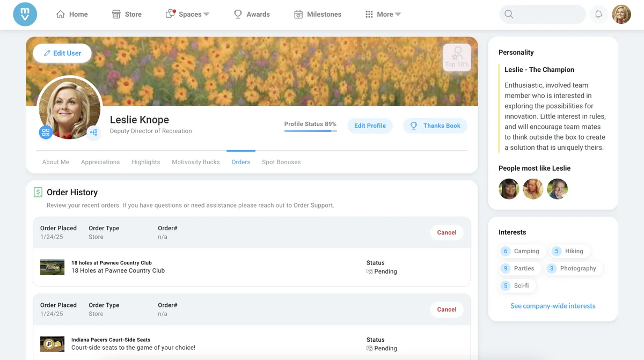644x360 pixels.
Task: Click the 'Profile Status 89%' label
Action: (310, 124)
